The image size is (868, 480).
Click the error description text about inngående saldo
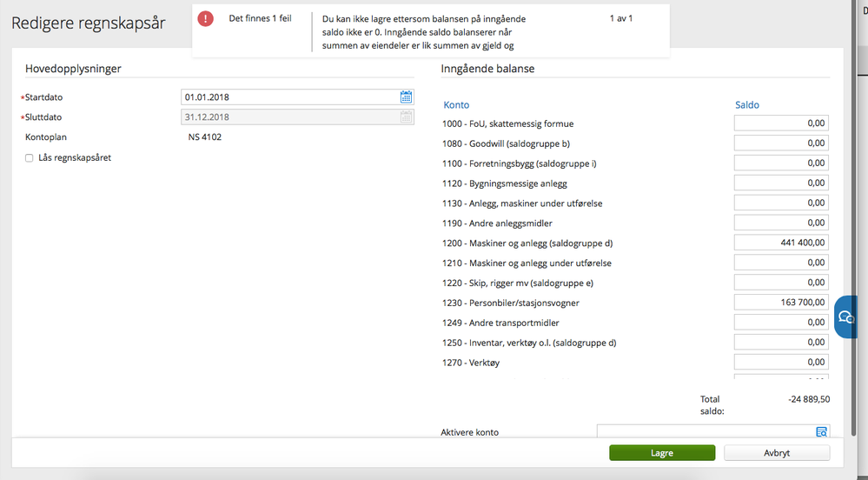(x=424, y=32)
